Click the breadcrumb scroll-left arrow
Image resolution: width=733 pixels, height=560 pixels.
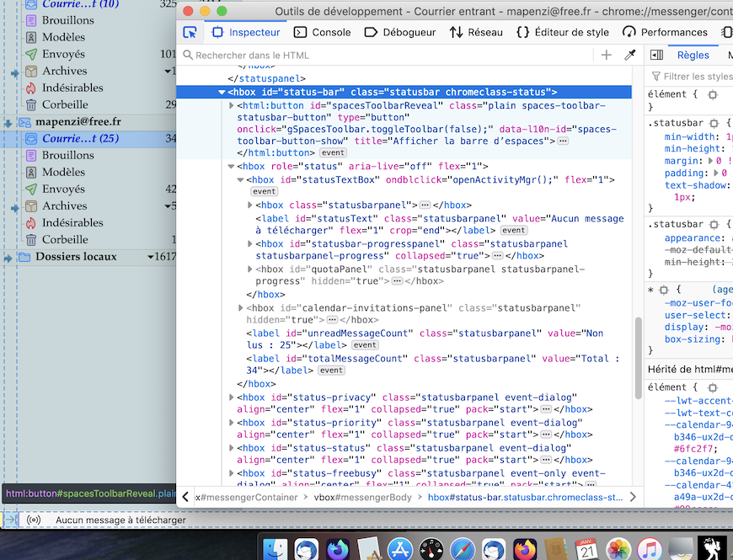coord(185,497)
